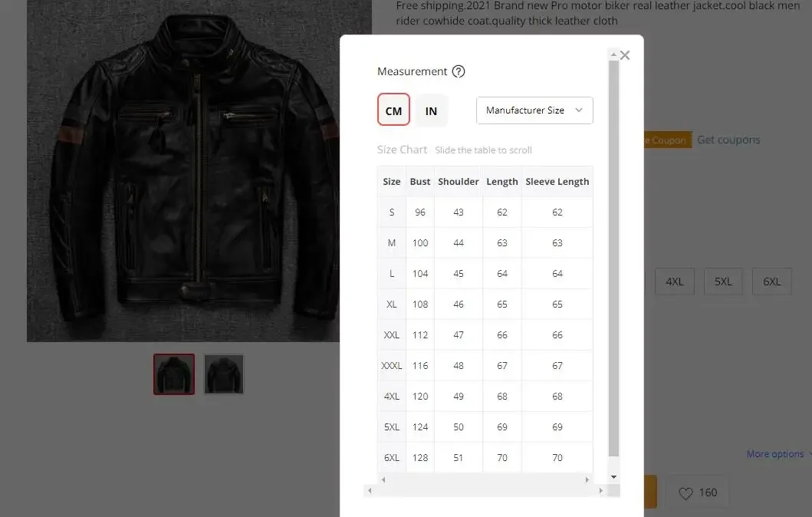Click the XXXL size row label
This screenshot has height=517, width=812.
(x=392, y=366)
